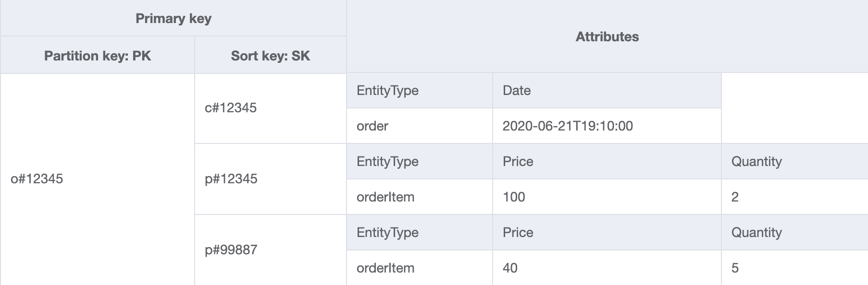Select the orderItem value in p#99887 row
Screen dimensions: 868x285
[x=420, y=268]
